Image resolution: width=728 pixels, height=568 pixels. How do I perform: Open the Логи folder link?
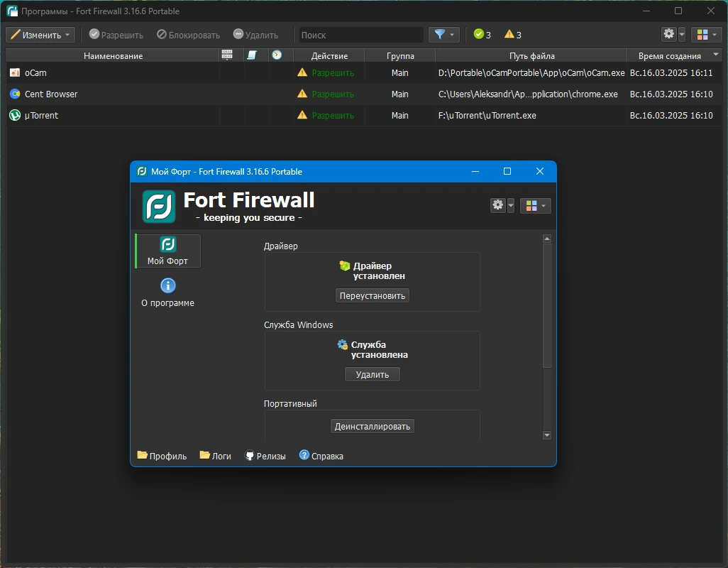point(216,456)
